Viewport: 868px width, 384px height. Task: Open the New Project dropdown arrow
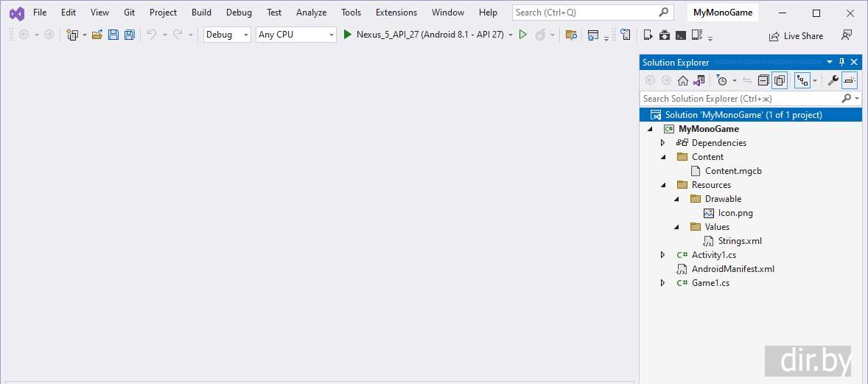point(85,35)
